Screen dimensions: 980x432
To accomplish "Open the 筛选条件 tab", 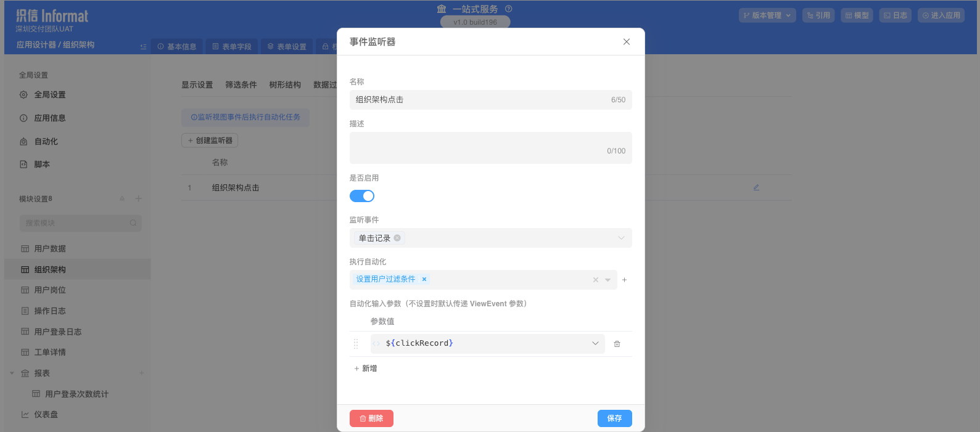I will [241, 85].
